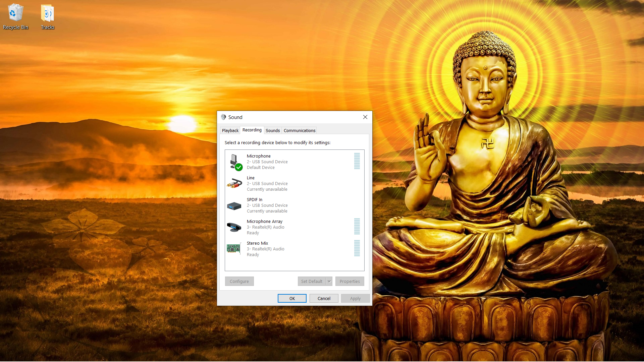This screenshot has height=362, width=644.
Task: Select the SPDIF In device icon
Action: point(234,206)
